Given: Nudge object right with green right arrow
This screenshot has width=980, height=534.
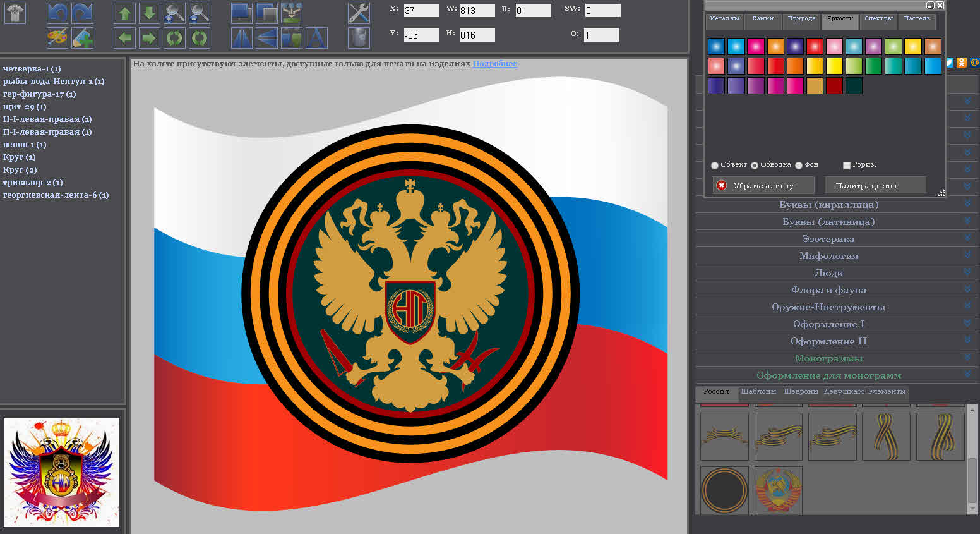Looking at the screenshot, I should pos(149,38).
